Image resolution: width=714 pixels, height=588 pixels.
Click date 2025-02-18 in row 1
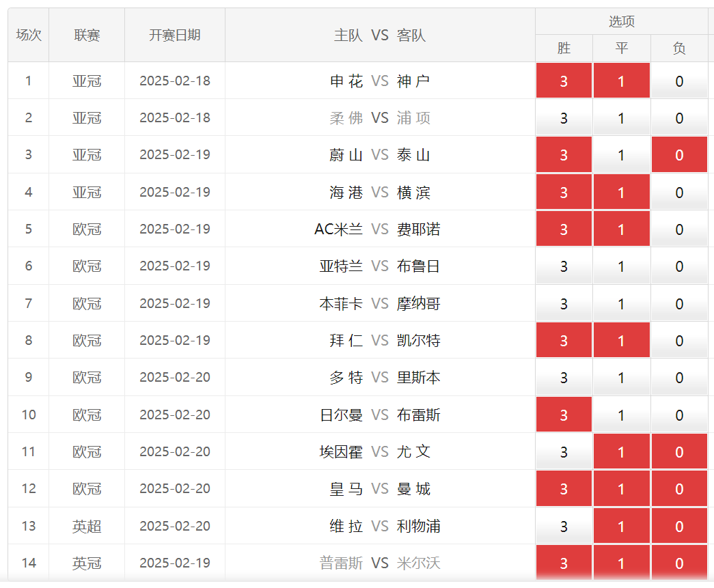click(175, 81)
